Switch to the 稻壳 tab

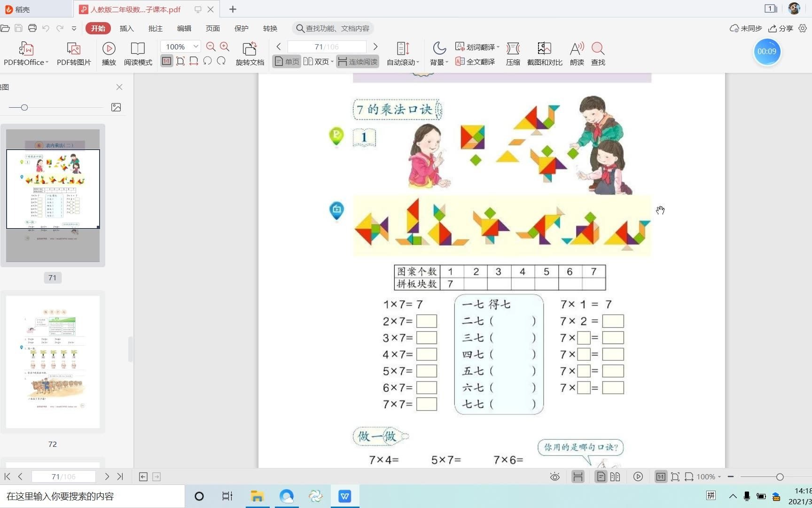36,9
